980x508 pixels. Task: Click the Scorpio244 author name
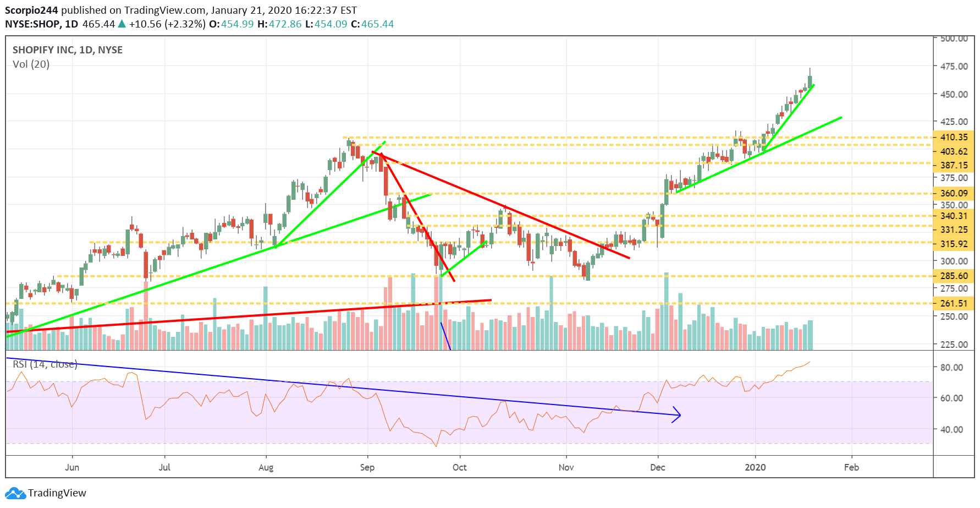point(31,10)
